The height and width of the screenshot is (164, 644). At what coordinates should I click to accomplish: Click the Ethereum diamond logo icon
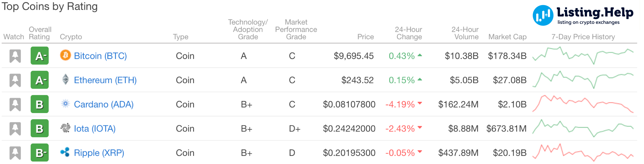tap(65, 80)
